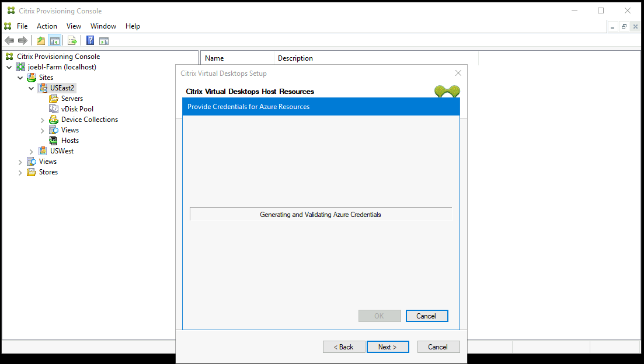Click the Forward navigation arrow in the toolbar

pos(22,40)
